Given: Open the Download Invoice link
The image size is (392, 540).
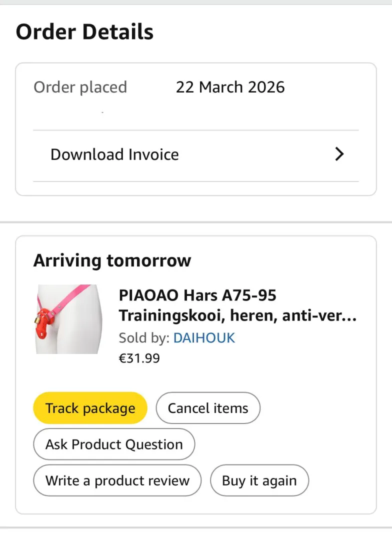Looking at the screenshot, I should pos(114,154).
